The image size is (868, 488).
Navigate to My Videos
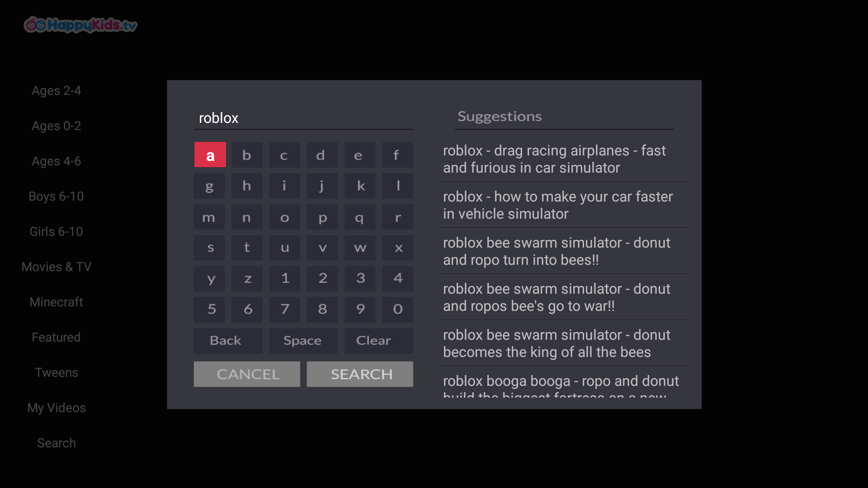[57, 408]
